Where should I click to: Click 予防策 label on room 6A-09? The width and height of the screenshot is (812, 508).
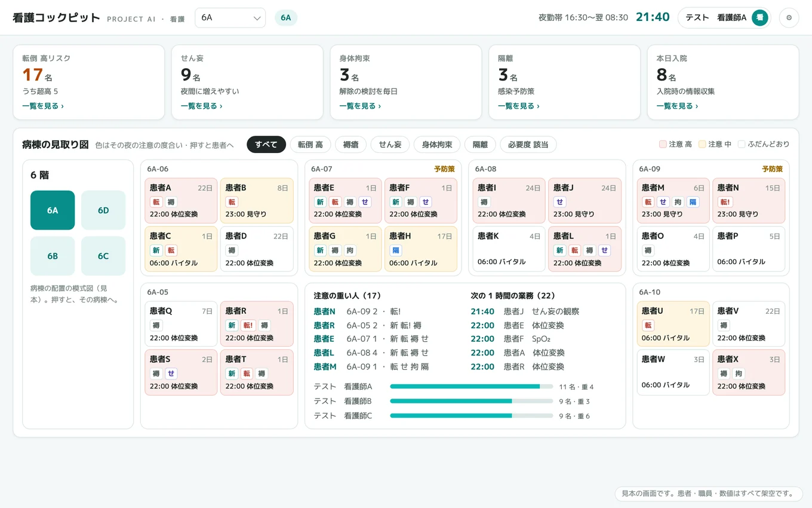click(772, 169)
